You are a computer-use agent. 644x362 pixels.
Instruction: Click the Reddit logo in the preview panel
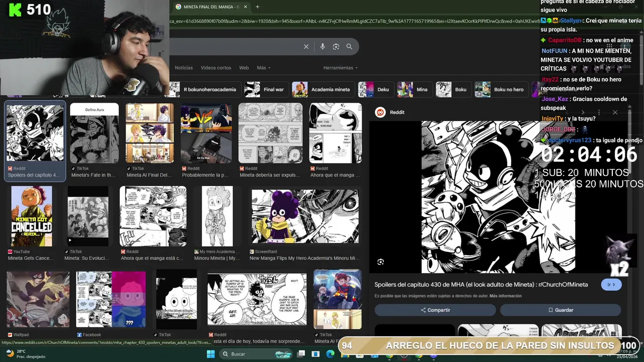(380, 112)
